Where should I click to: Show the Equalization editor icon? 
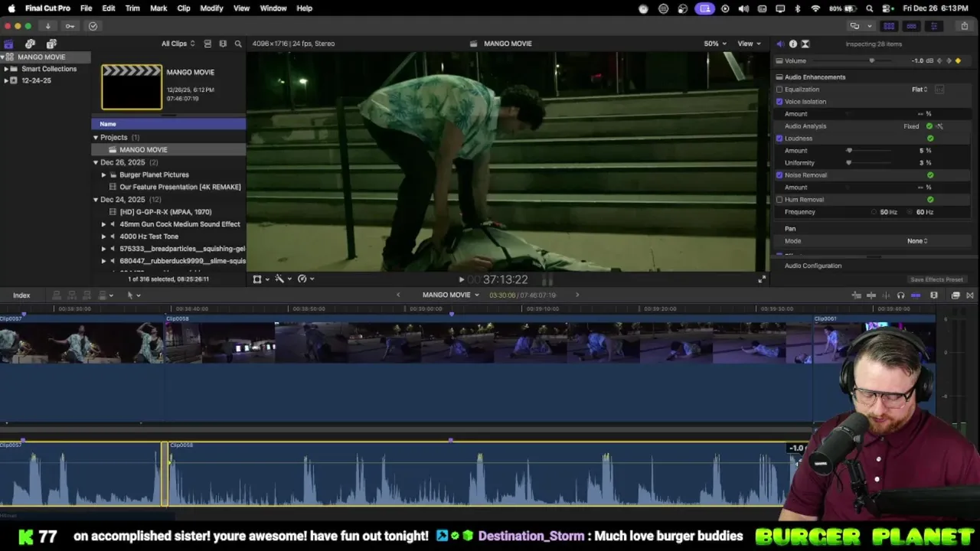(939, 90)
